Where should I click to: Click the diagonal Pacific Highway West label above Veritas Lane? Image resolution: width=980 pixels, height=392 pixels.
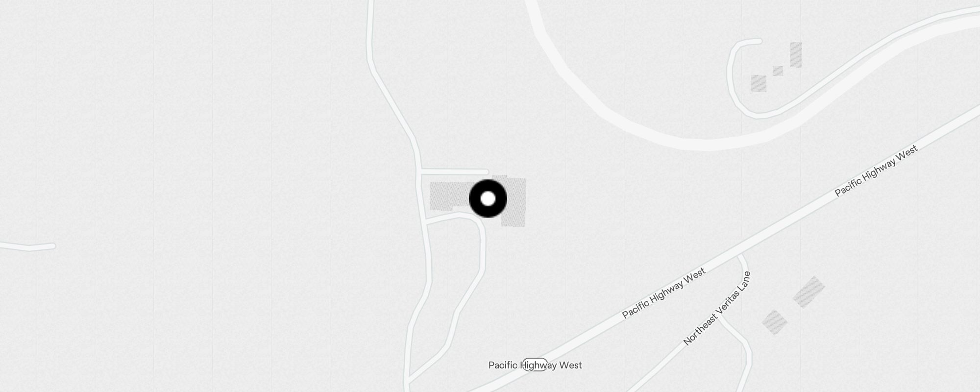(663, 293)
